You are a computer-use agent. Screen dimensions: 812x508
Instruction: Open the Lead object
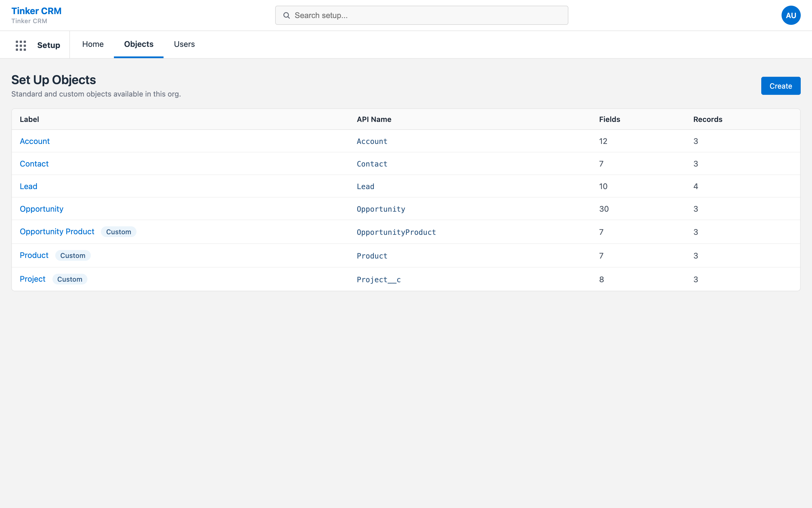(x=28, y=187)
